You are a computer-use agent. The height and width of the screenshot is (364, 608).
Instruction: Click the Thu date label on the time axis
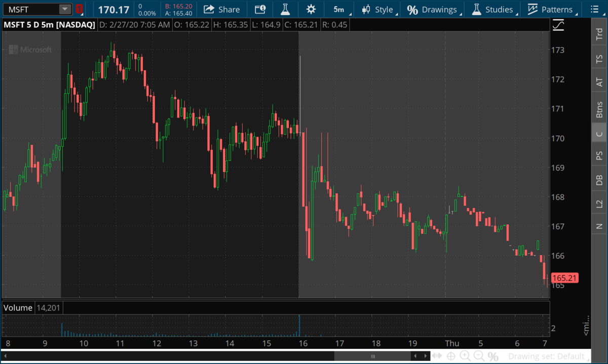tap(451, 344)
